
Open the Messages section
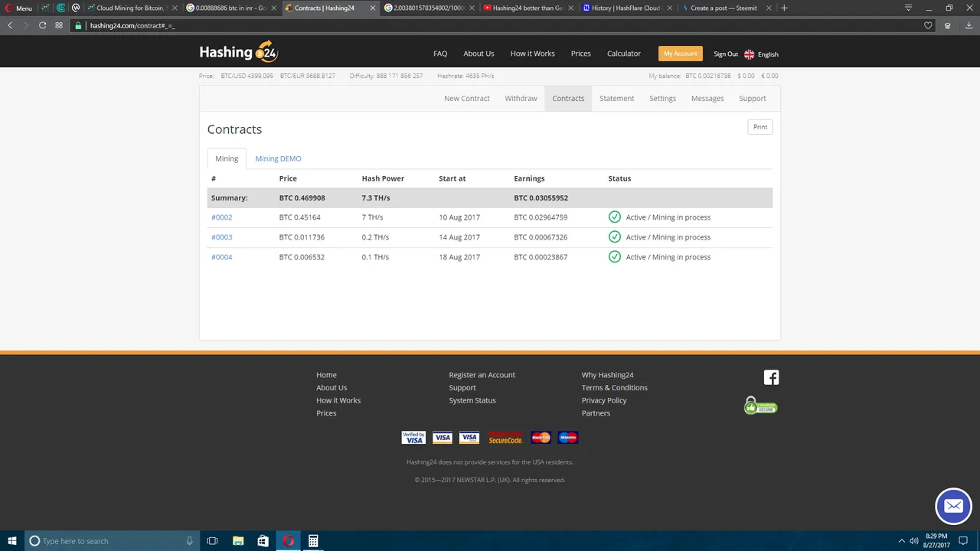pos(707,99)
